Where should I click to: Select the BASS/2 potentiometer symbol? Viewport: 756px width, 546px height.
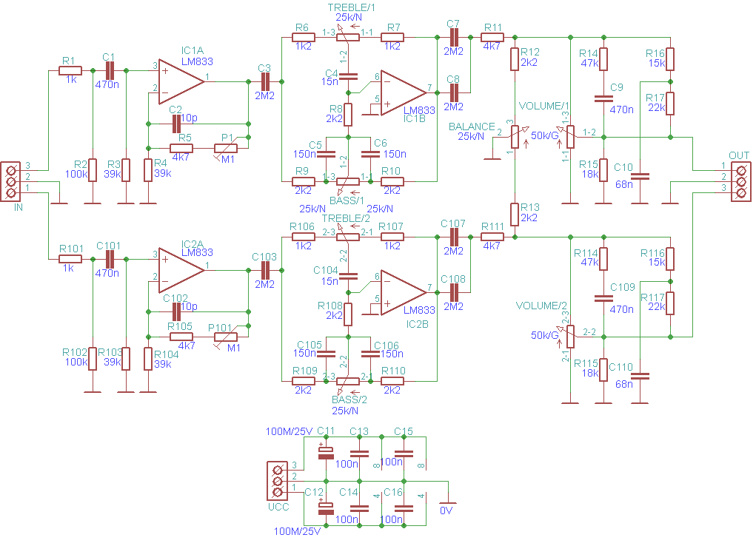pyautogui.click(x=348, y=381)
